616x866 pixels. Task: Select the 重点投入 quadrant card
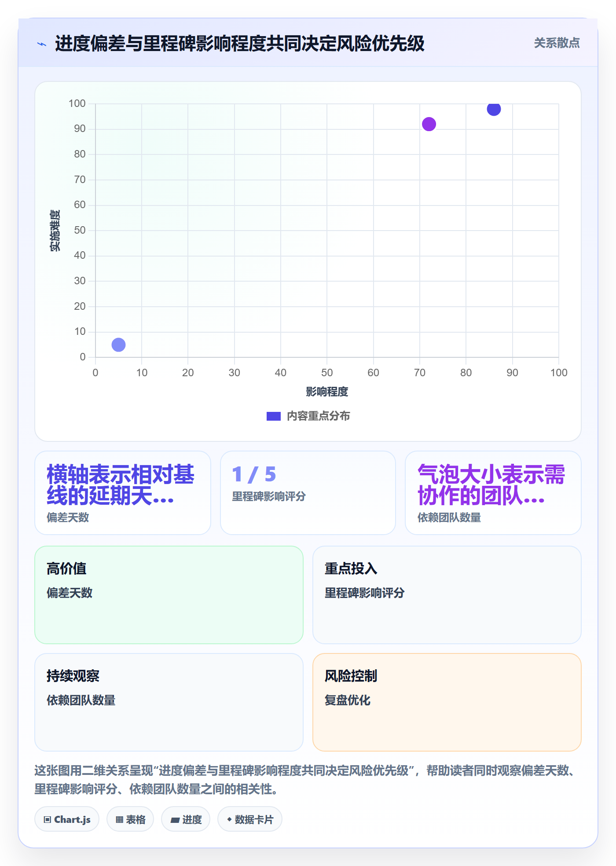447,594
